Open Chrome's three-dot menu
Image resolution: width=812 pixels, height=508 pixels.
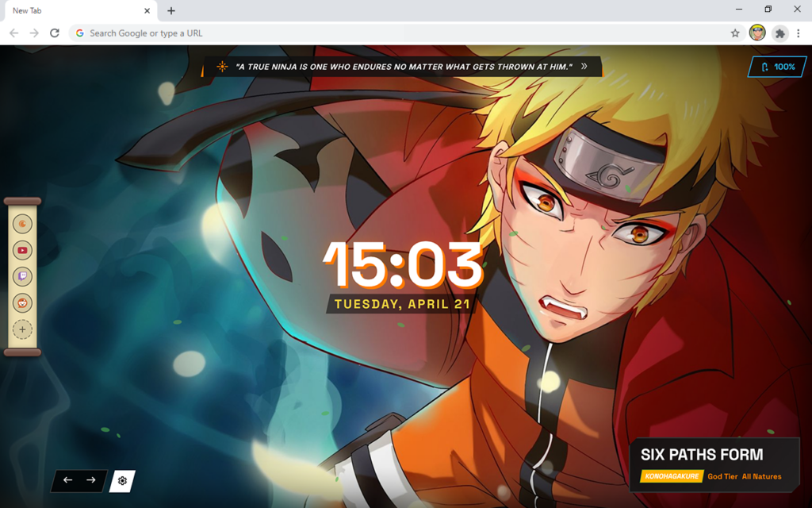799,33
